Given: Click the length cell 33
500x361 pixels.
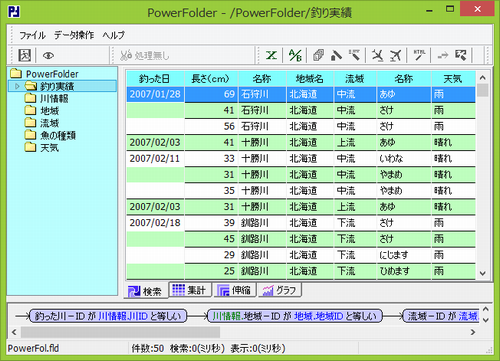Looking at the screenshot, I should point(211,158).
